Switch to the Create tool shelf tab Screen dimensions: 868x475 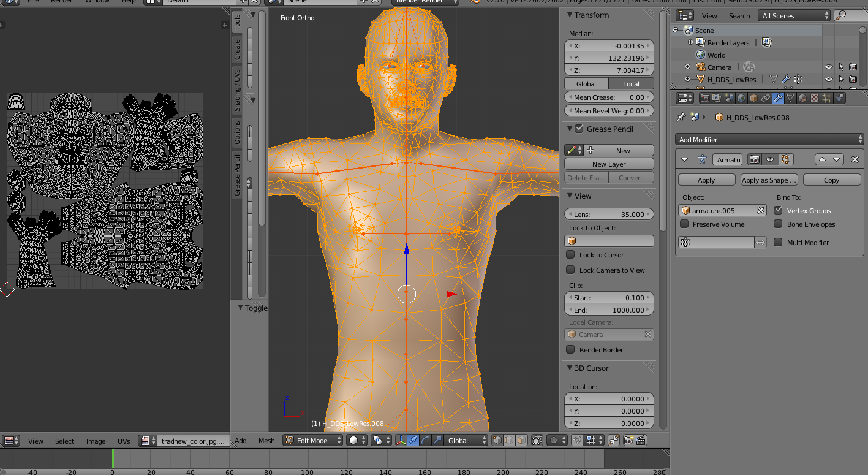237,49
